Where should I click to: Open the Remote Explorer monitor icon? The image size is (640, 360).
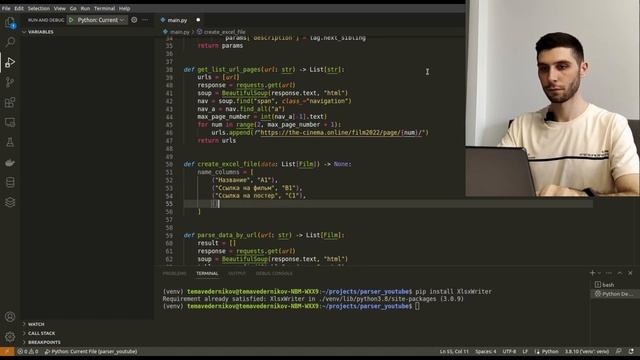pos(10,122)
